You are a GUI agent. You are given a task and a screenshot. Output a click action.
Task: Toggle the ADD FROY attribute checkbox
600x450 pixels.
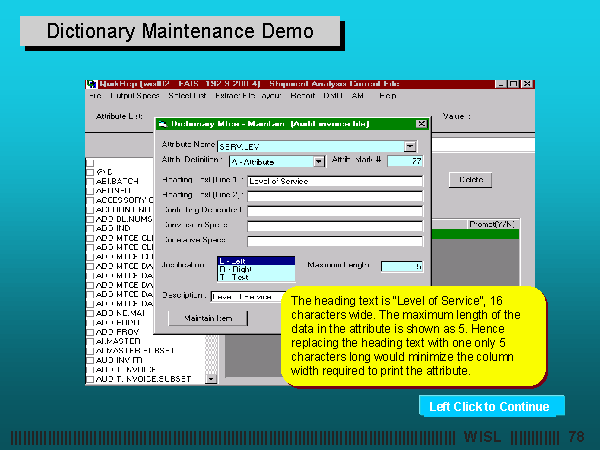click(90, 330)
